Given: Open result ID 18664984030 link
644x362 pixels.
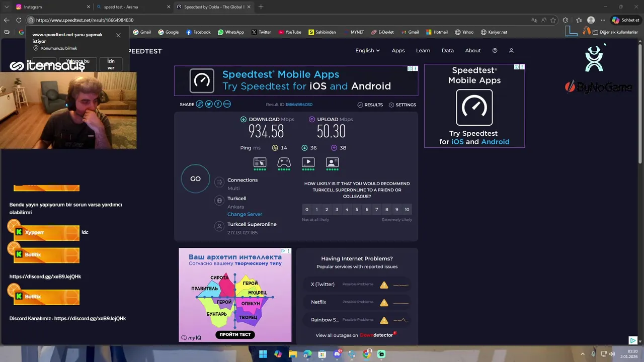Looking at the screenshot, I should [299, 105].
